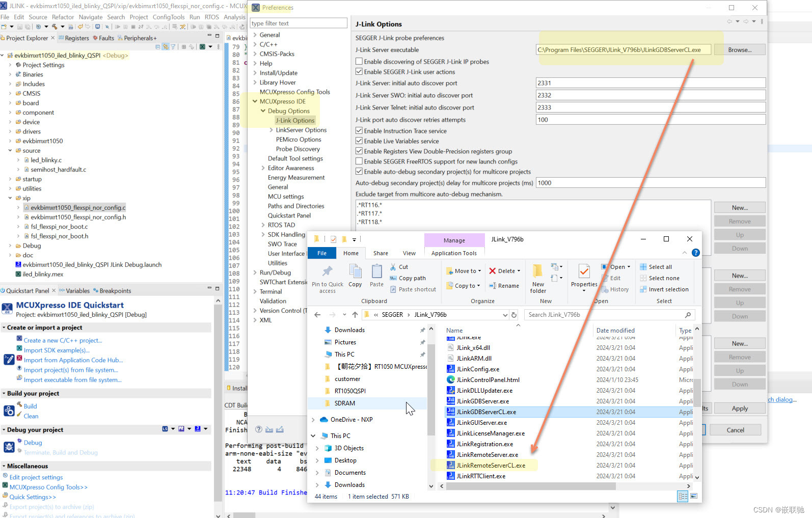The height and width of the screenshot is (518, 812).
Task: Toggle Enable Instruction Trace service
Action: (x=359, y=131)
